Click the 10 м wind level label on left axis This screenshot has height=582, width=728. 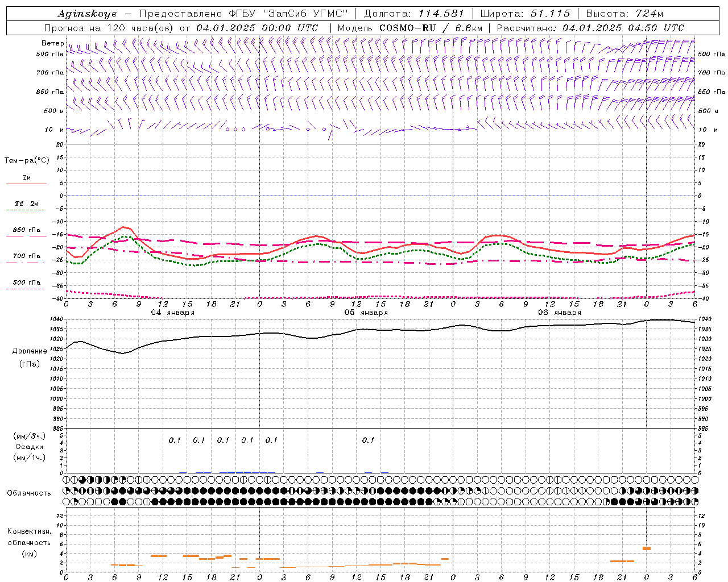(x=54, y=130)
